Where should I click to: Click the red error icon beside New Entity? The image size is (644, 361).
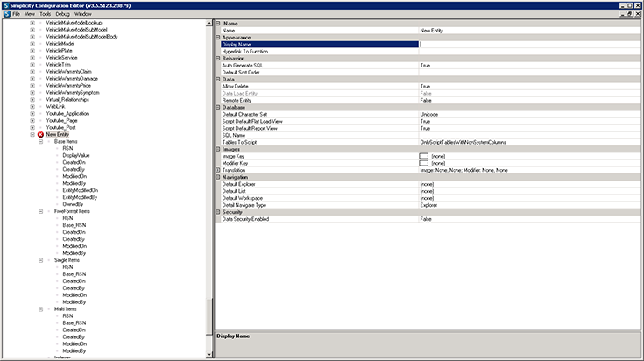(x=40, y=135)
